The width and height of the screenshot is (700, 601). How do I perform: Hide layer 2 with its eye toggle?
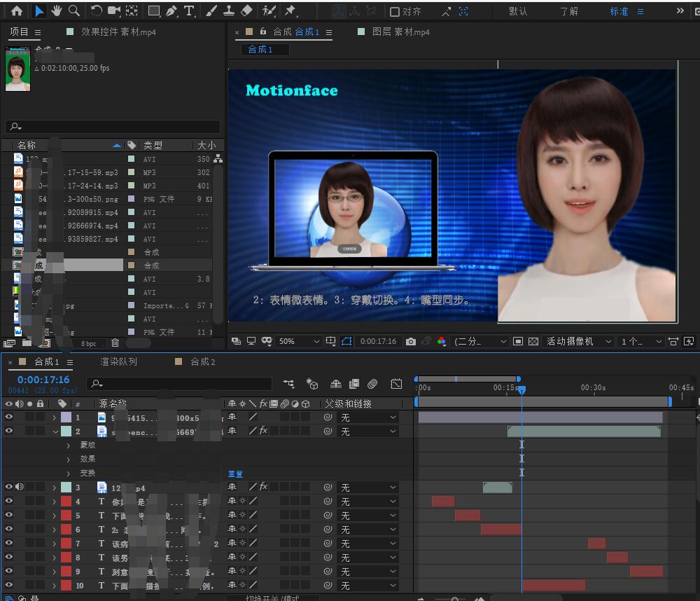click(x=9, y=431)
